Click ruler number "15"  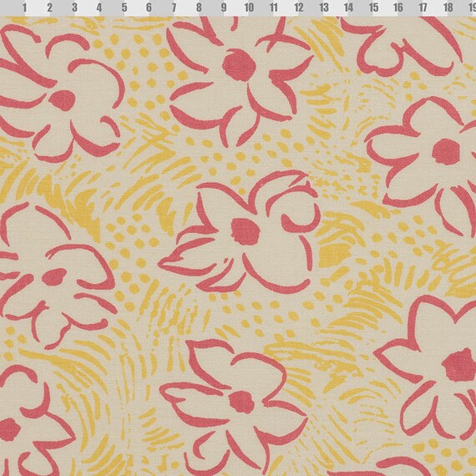tap(373, 8)
